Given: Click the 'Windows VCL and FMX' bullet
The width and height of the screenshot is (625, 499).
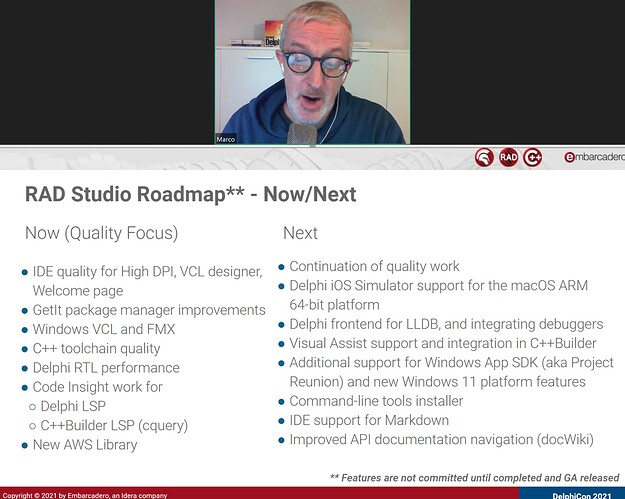Looking at the screenshot, I should coord(104,329).
